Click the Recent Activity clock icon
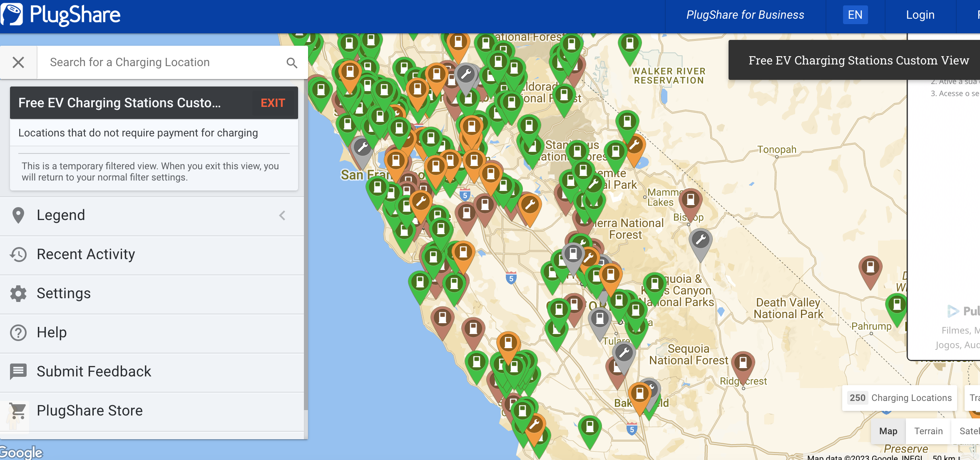The image size is (980, 460). [18, 255]
